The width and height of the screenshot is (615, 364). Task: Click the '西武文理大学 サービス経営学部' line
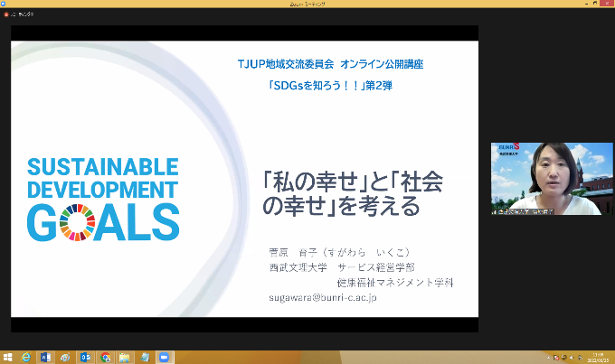coord(342,267)
